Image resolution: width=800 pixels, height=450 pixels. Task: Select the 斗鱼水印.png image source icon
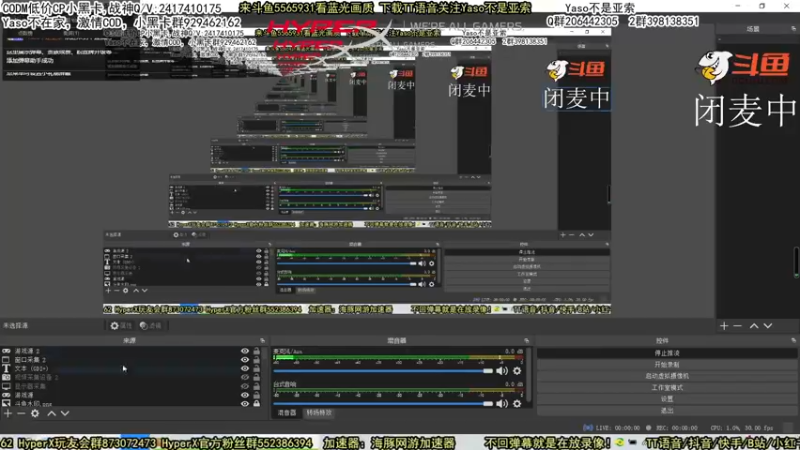(6, 403)
